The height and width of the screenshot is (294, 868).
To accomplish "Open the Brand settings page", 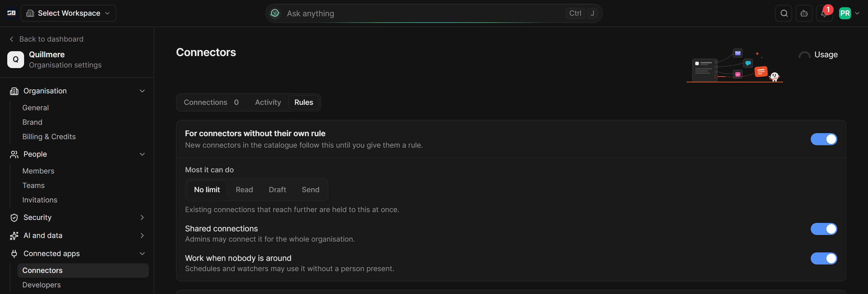I will point(32,122).
